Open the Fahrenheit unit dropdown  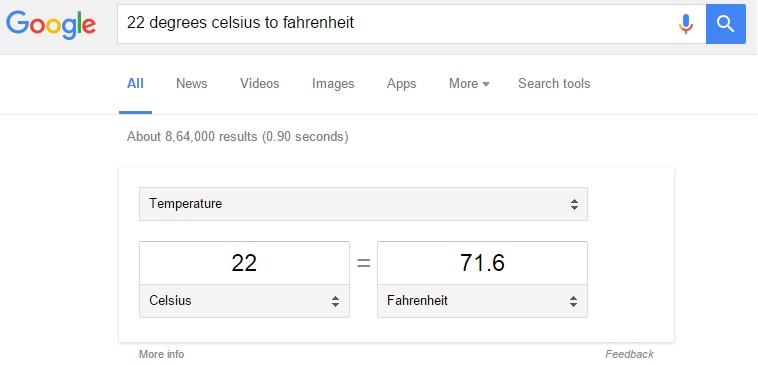[x=482, y=301]
